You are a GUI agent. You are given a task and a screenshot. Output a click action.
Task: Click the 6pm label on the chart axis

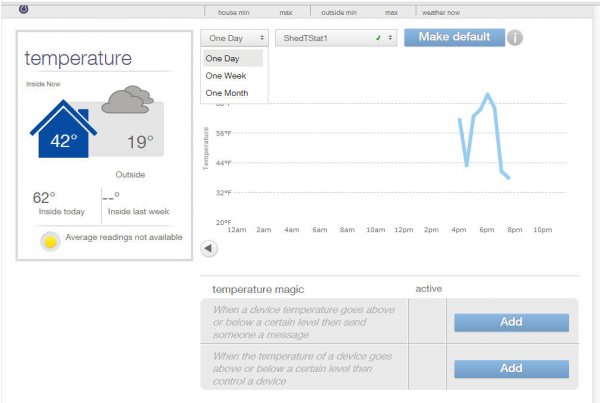pyautogui.click(x=487, y=230)
